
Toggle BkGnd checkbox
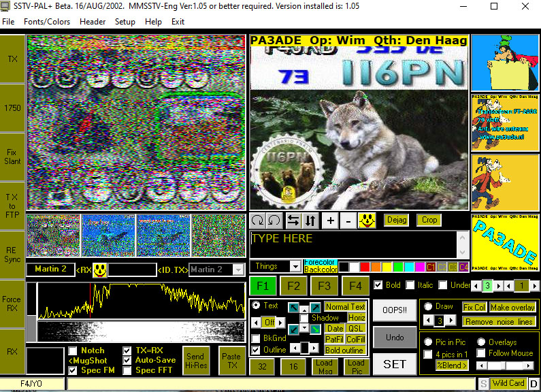256,338
